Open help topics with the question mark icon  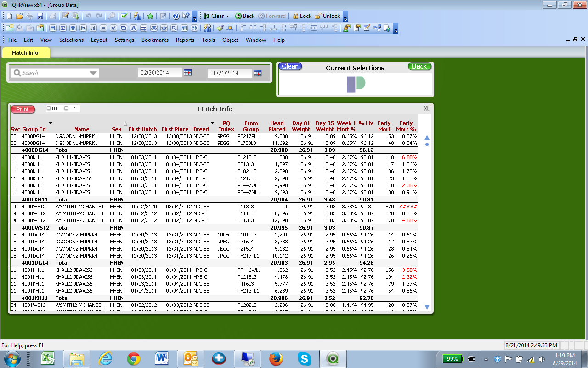[x=175, y=16]
